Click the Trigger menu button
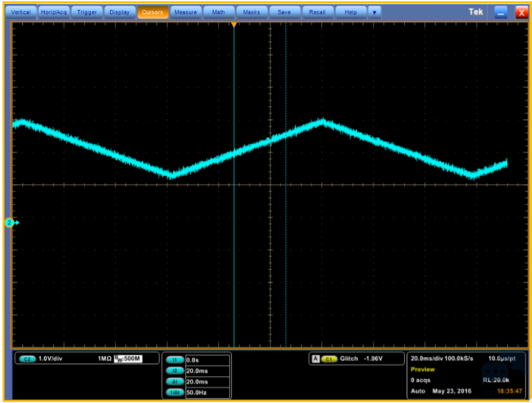Viewport: 532px width, 403px height. coord(86,12)
